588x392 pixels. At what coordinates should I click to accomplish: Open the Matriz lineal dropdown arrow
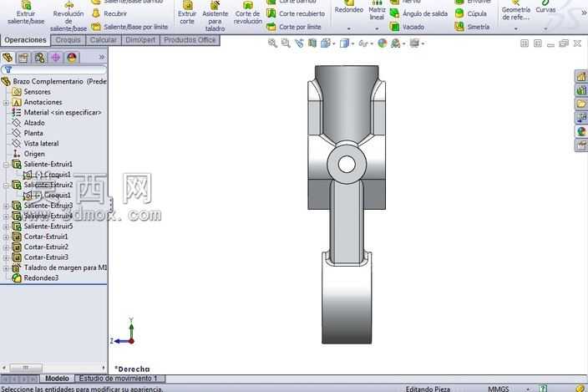[x=377, y=28]
